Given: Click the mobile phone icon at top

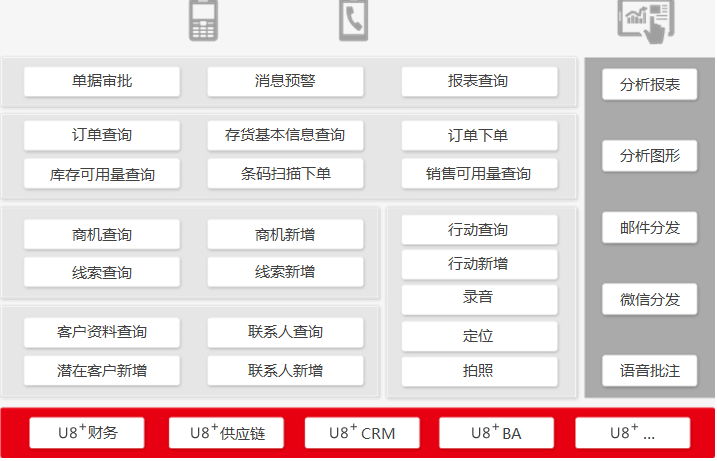Looking at the screenshot, I should pos(203,21).
